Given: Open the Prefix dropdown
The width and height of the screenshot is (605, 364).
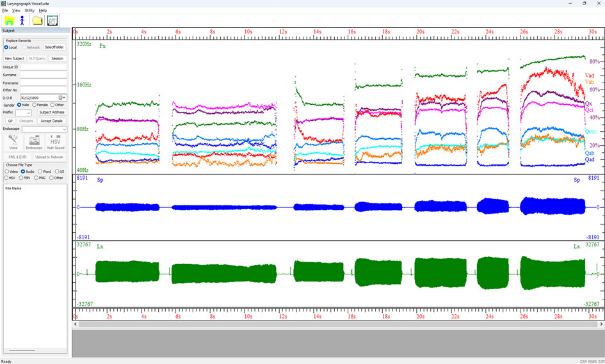Looking at the screenshot, I should (23, 113).
